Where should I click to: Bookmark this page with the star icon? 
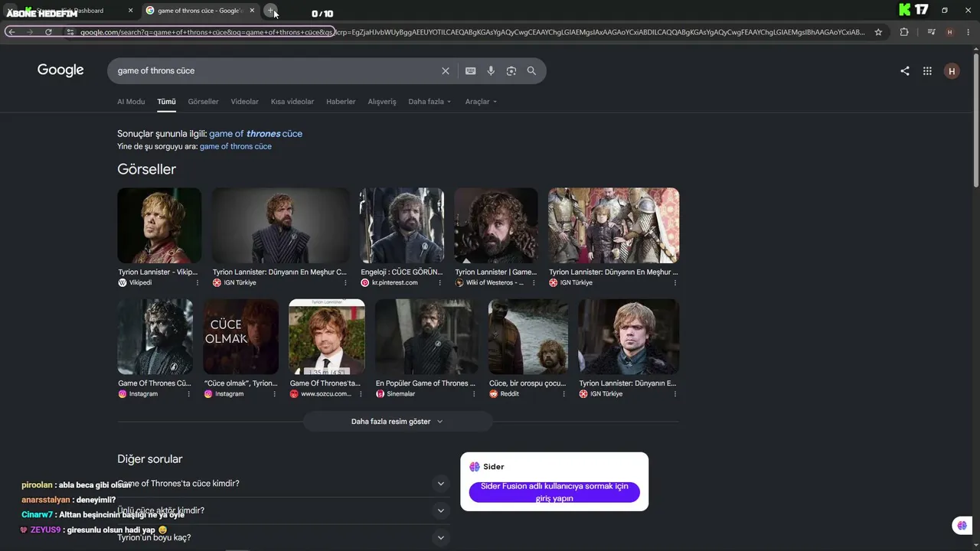[878, 32]
